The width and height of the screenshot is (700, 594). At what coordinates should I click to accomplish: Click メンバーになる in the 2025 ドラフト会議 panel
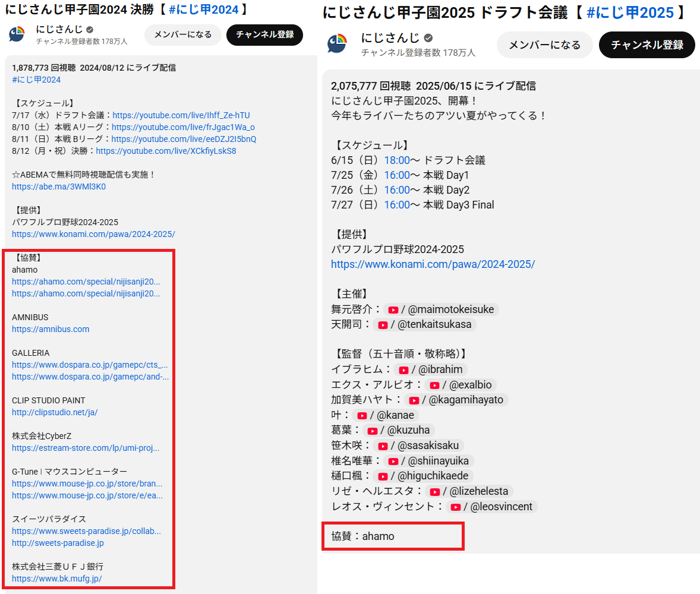tap(545, 45)
